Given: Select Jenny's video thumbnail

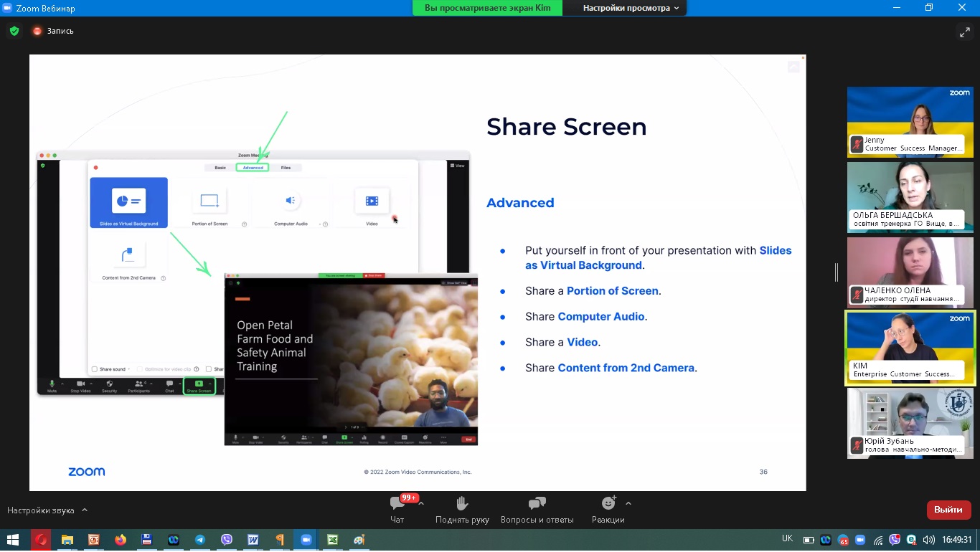Looking at the screenshot, I should point(910,122).
